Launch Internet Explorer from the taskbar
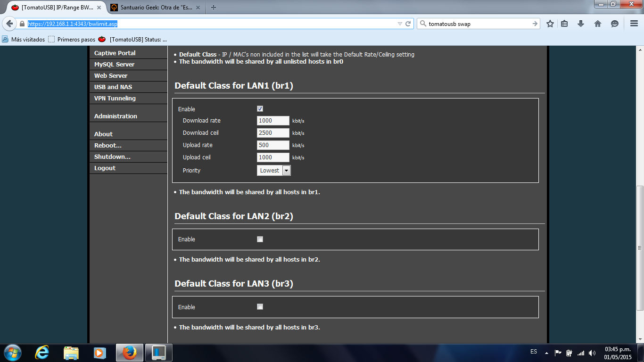Image resolution: width=644 pixels, height=362 pixels. click(x=42, y=352)
